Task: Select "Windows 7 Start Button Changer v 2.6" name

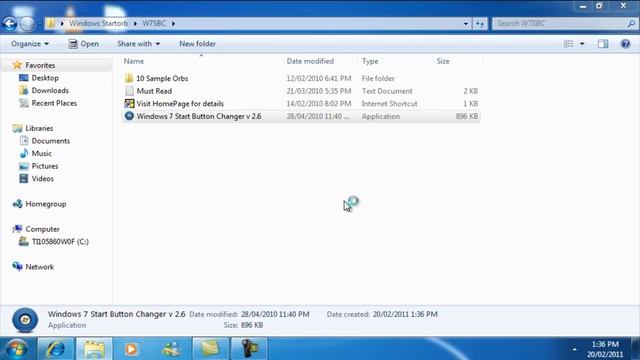Action: point(199,116)
